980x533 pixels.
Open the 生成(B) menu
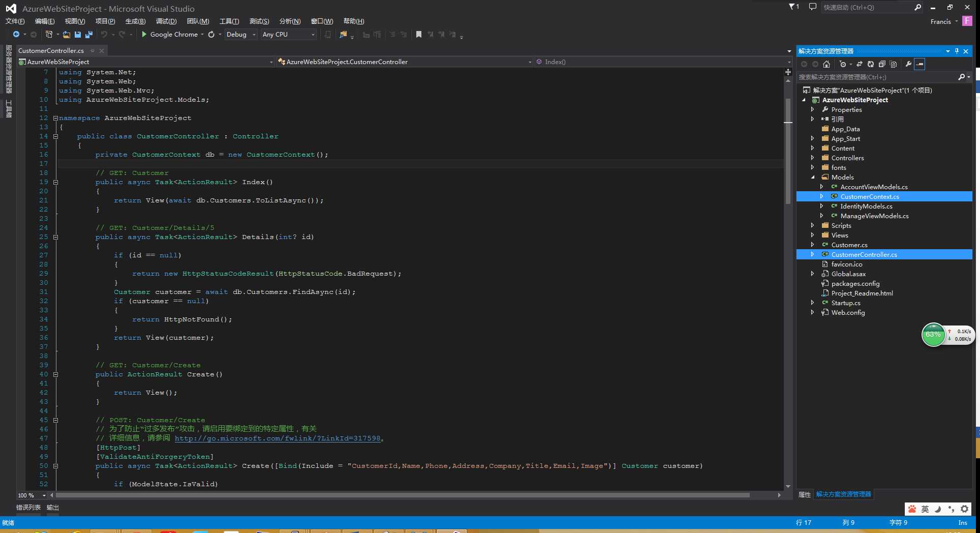point(135,21)
